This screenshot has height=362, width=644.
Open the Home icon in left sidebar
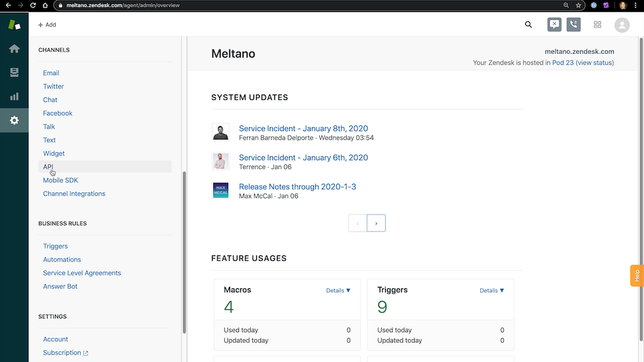tap(14, 49)
